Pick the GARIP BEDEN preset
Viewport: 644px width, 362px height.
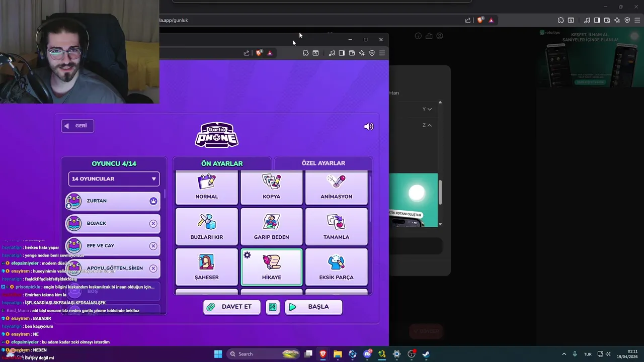(x=272, y=227)
